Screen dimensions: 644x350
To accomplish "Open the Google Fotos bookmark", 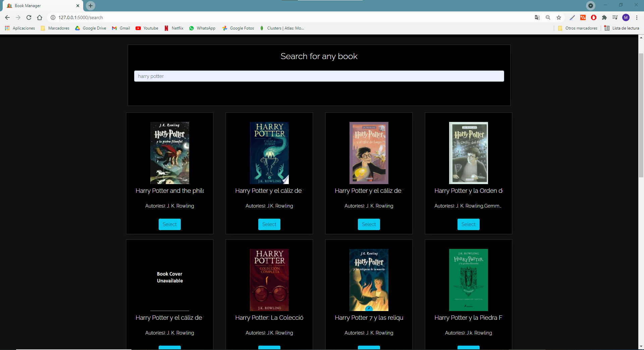I will click(x=238, y=28).
